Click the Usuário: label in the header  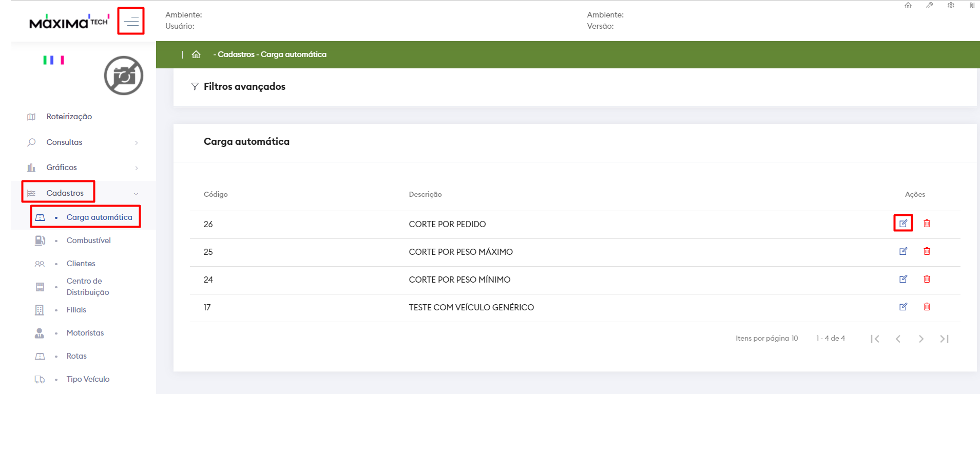180,26
